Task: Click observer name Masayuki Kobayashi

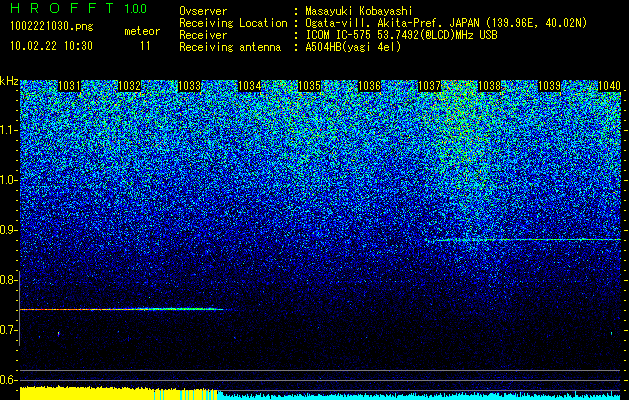Action: click(359, 12)
